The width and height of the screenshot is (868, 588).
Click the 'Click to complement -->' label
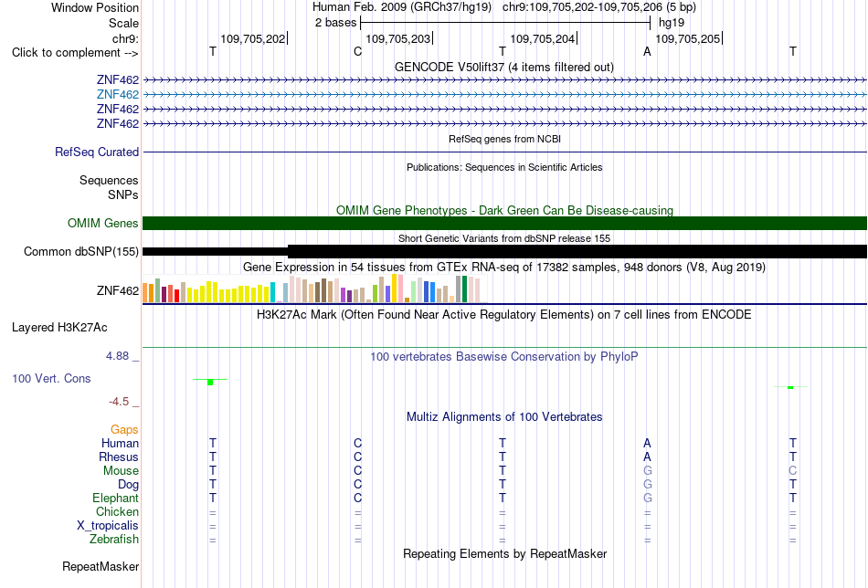point(75,53)
